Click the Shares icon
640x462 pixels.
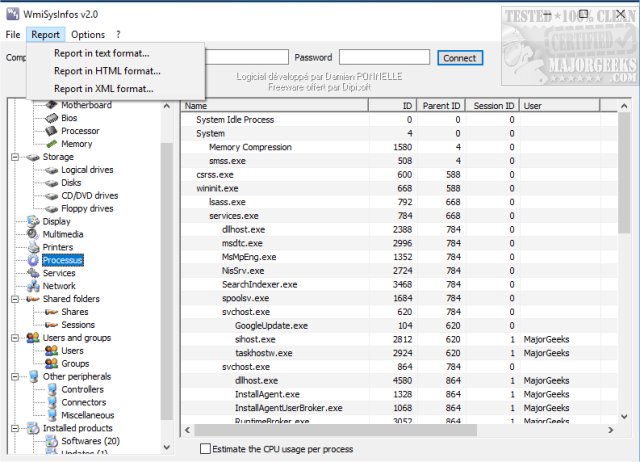pyautogui.click(x=51, y=312)
